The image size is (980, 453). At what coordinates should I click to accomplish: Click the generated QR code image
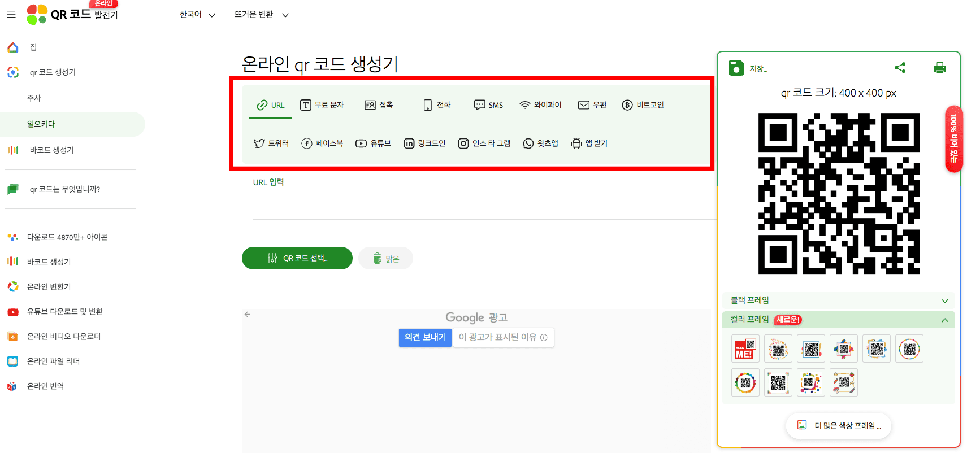pos(839,193)
